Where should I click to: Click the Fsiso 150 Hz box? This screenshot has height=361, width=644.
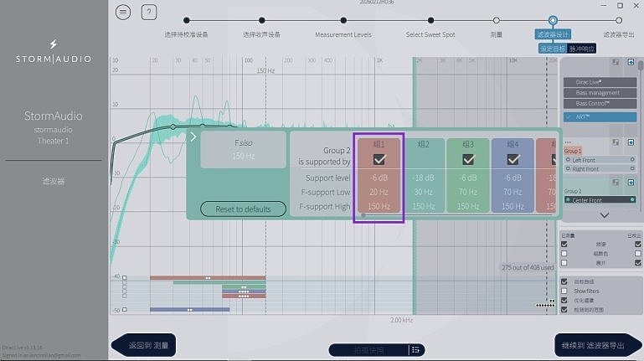(x=243, y=149)
